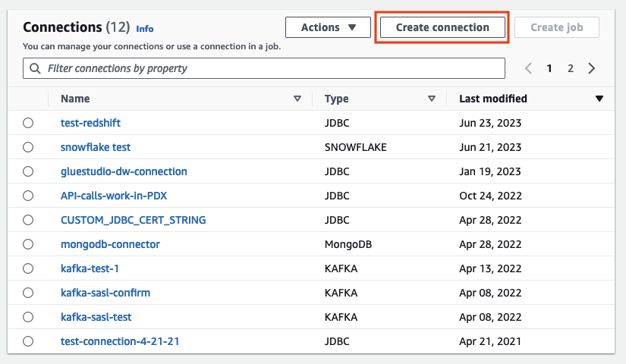Click the Last modified sort arrow

[x=599, y=99]
